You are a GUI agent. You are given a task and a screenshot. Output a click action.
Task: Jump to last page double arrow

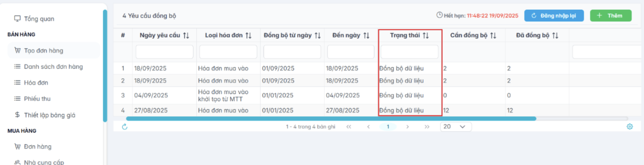427,127
